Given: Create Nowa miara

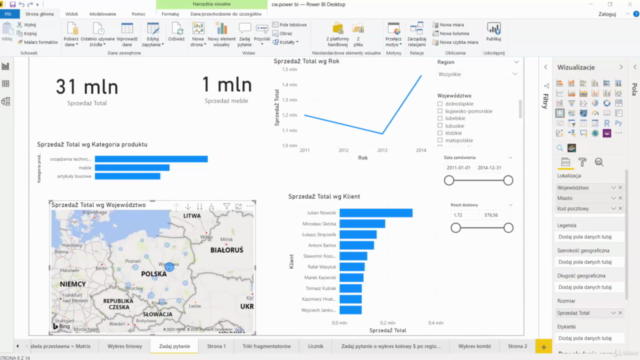Looking at the screenshot, I should (x=448, y=25).
